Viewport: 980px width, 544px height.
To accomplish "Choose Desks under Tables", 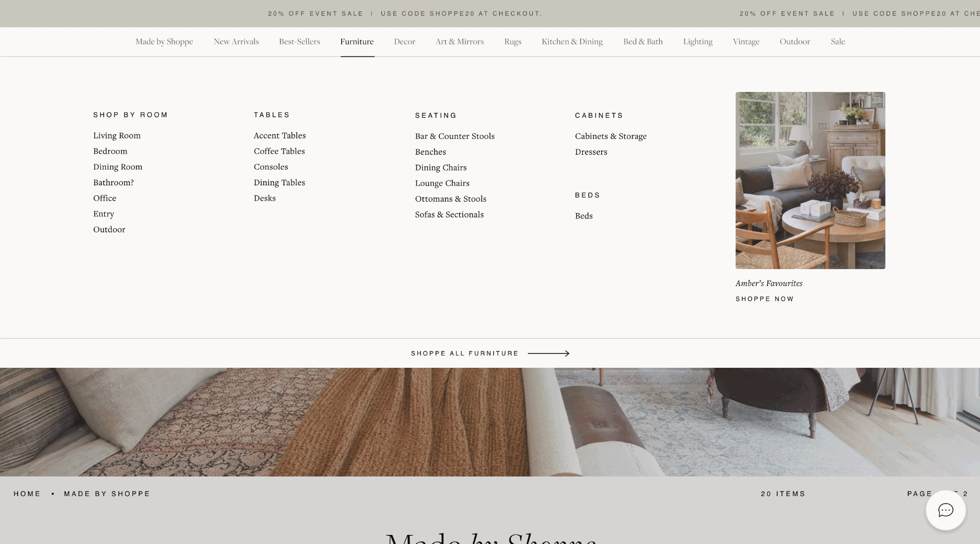I will (x=265, y=198).
